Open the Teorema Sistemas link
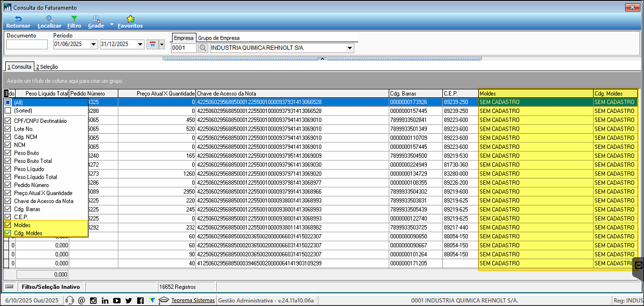This screenshot has width=644, height=306. pyautogui.click(x=192, y=300)
